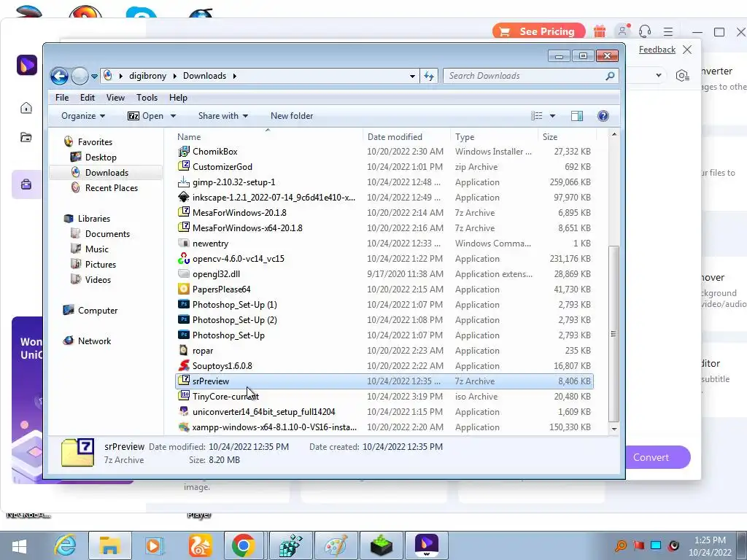This screenshot has height=560, width=747.
Task: Select the Souptoys1.6.0.8 application icon
Action: pyautogui.click(x=183, y=366)
